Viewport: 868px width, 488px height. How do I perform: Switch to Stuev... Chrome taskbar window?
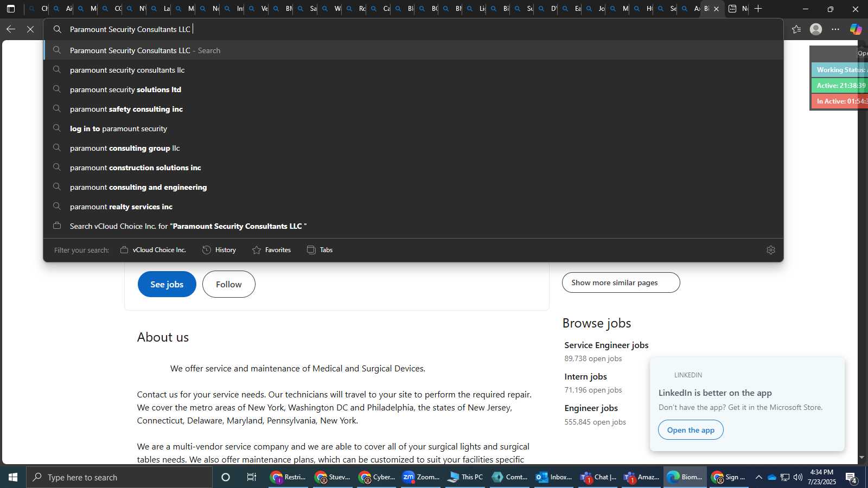point(333,477)
